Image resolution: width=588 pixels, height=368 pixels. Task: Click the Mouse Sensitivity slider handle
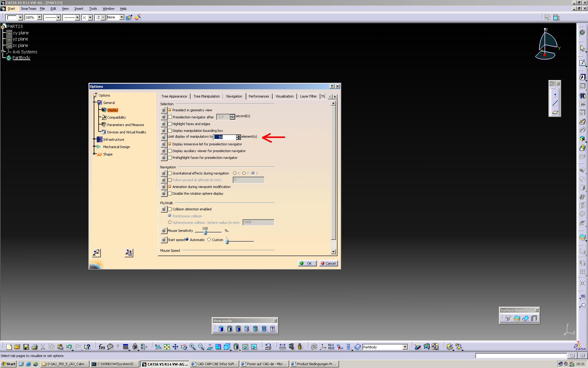click(205, 232)
